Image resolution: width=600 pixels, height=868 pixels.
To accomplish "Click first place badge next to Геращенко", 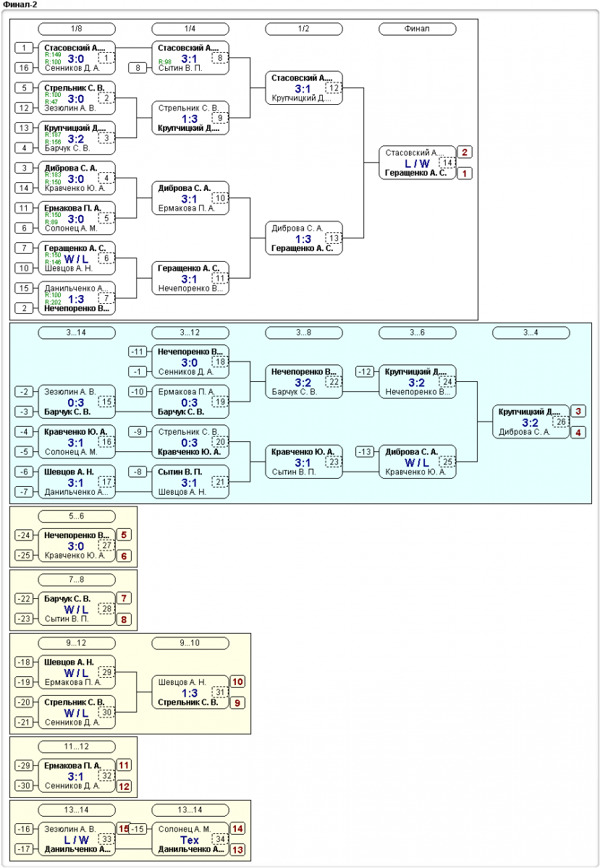I will pos(465,174).
